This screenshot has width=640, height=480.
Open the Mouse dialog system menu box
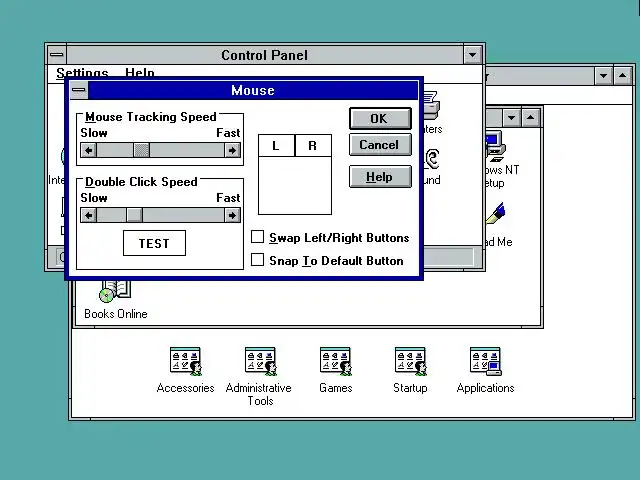click(79, 90)
